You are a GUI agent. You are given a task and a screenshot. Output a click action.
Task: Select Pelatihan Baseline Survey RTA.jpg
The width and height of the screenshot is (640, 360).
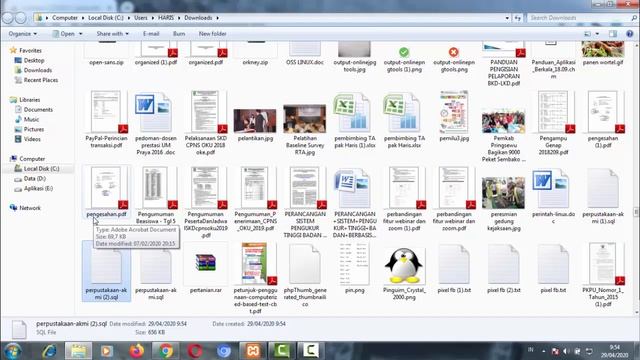[x=305, y=129]
